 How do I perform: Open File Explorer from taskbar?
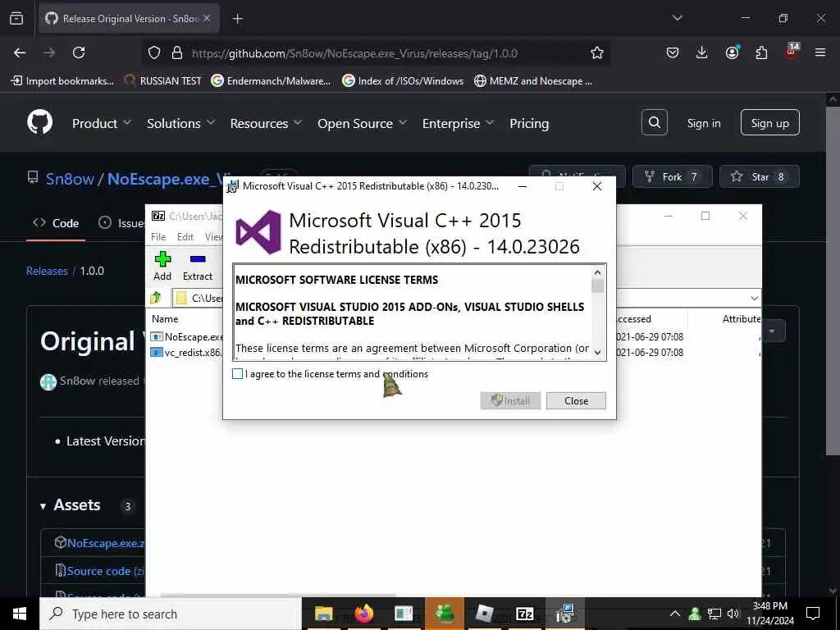[323, 614]
